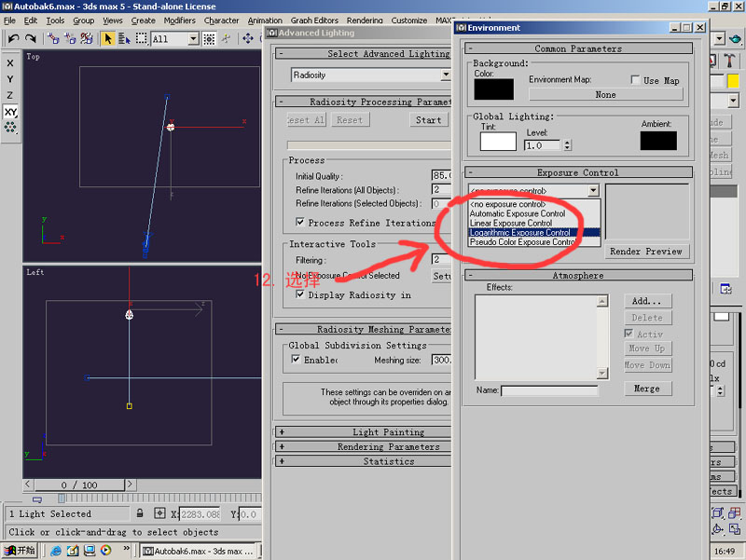Open the Customize menu
Viewport: 746px width, 560px height.
(x=409, y=20)
